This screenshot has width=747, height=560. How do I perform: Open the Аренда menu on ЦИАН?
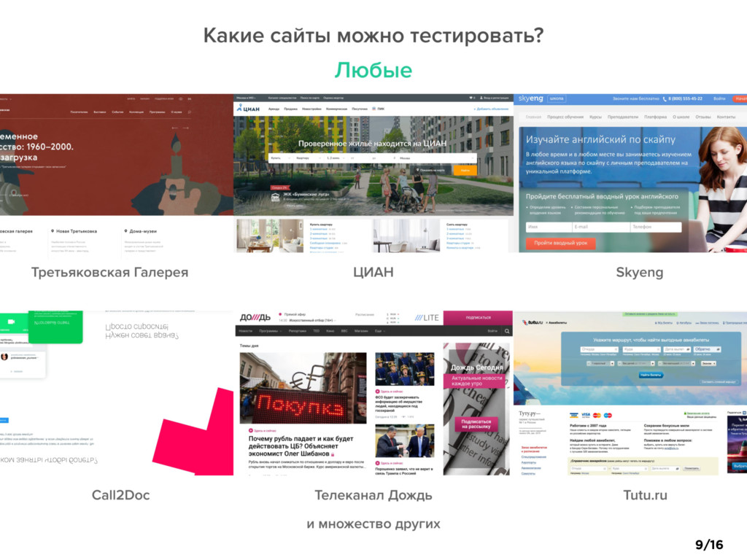[274, 109]
